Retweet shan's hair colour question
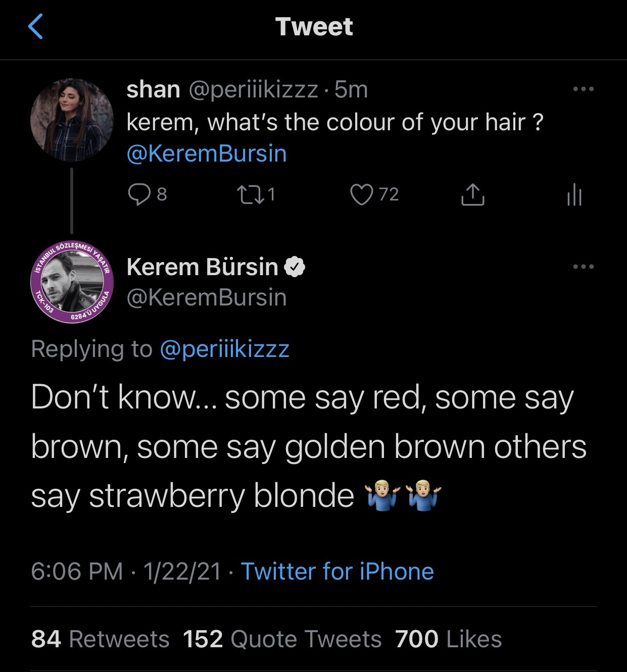Screen dimensions: 627x672 click(x=251, y=194)
